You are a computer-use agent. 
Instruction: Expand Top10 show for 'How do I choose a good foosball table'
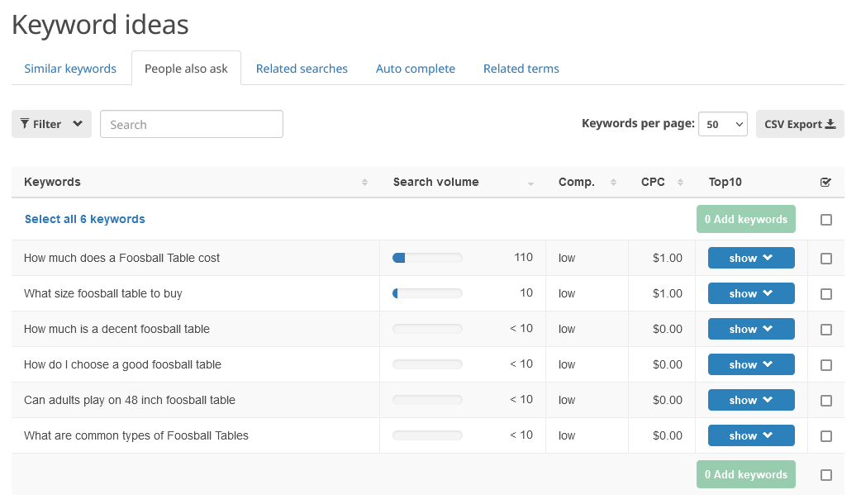(x=751, y=364)
